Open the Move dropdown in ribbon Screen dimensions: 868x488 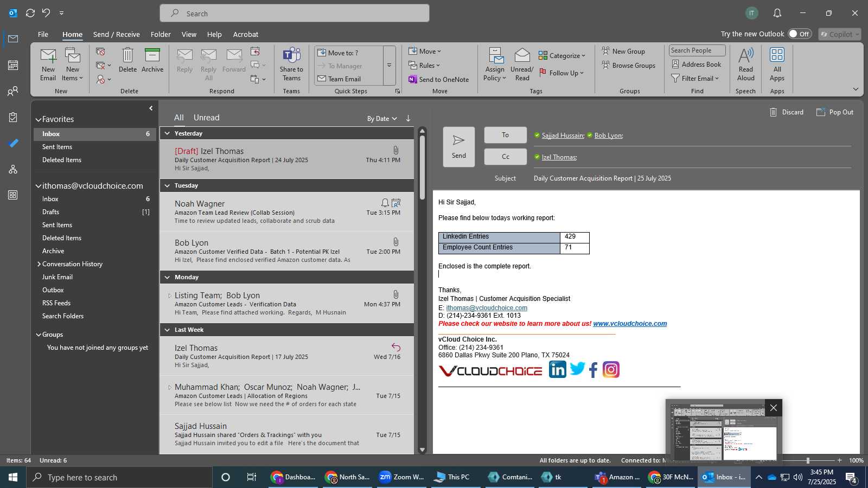[x=425, y=51]
